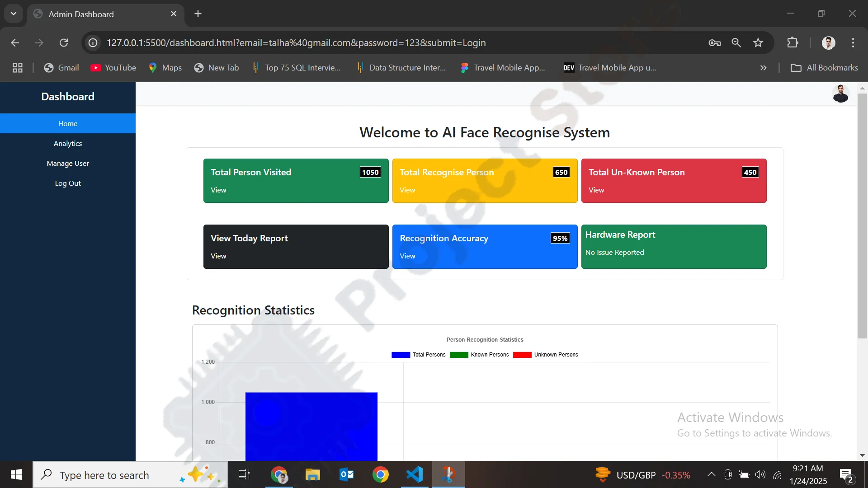The width and height of the screenshot is (868, 488).
Task: Click the YouTube bookmark
Action: 113,68
